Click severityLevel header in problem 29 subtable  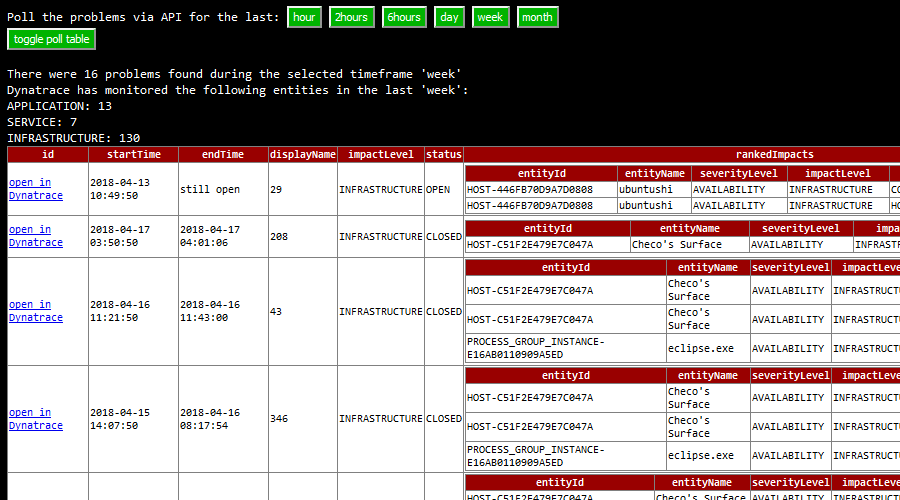point(739,173)
